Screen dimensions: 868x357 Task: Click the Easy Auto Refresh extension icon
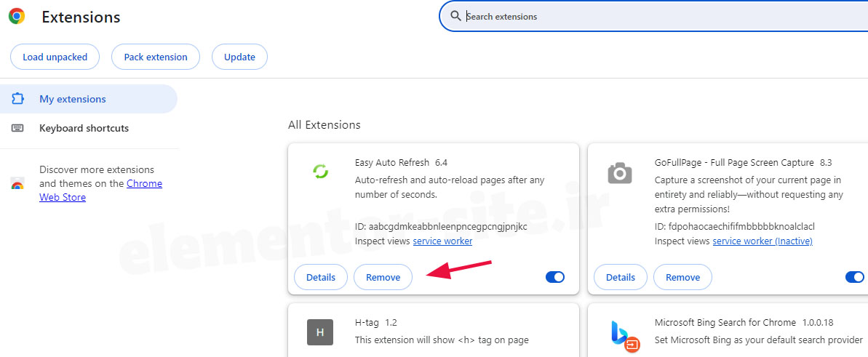320,172
